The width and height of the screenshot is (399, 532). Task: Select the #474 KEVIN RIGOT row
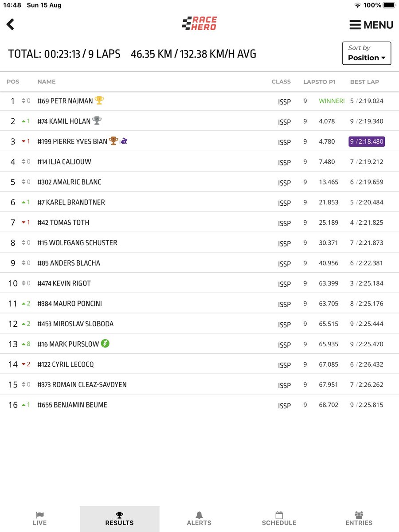click(x=199, y=283)
